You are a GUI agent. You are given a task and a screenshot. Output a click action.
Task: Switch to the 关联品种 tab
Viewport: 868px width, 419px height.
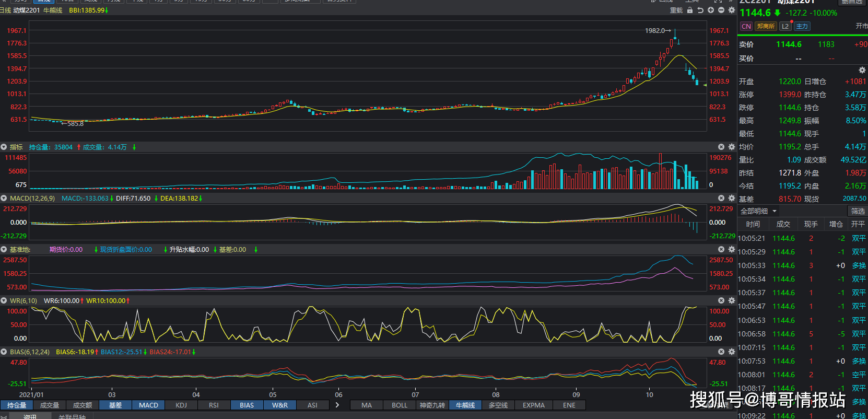[72, 416]
